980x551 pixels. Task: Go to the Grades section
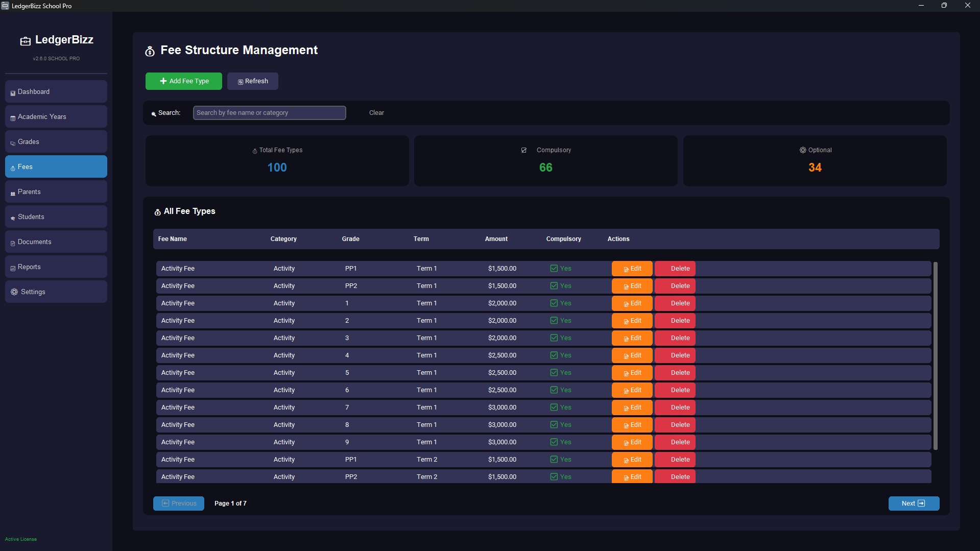tap(56, 142)
